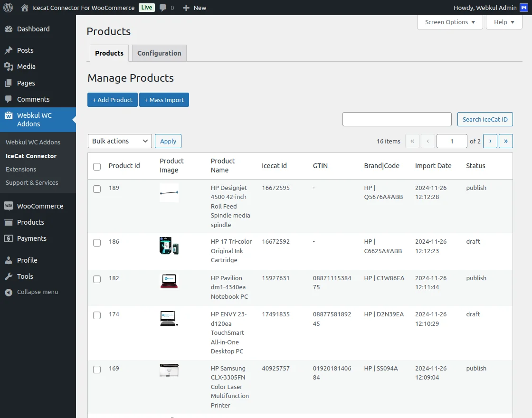
Task: Click the WordPress logo in the admin bar
Action: click(x=8, y=8)
